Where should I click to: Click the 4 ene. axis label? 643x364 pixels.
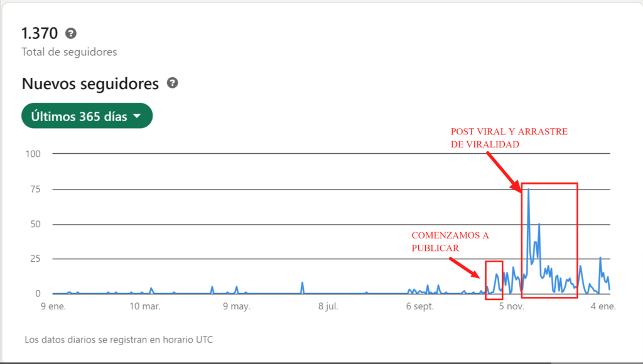tap(602, 307)
